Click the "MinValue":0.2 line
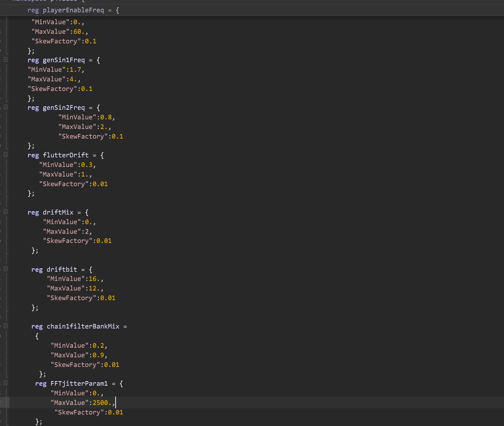Image resolution: width=504 pixels, height=426 pixels. coord(79,345)
